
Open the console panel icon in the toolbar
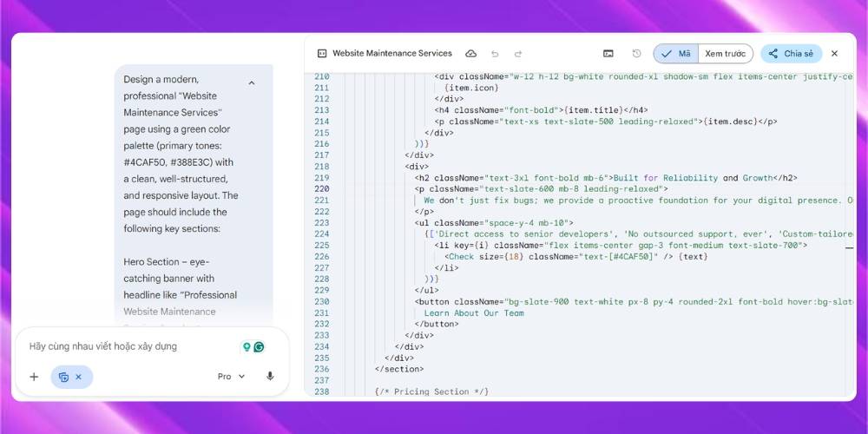[x=608, y=54]
